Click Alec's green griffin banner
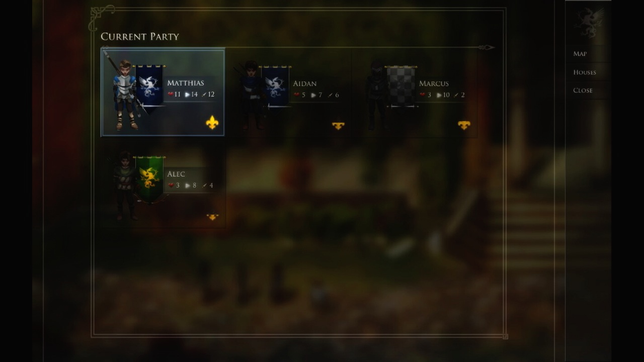644x362 pixels. click(149, 178)
